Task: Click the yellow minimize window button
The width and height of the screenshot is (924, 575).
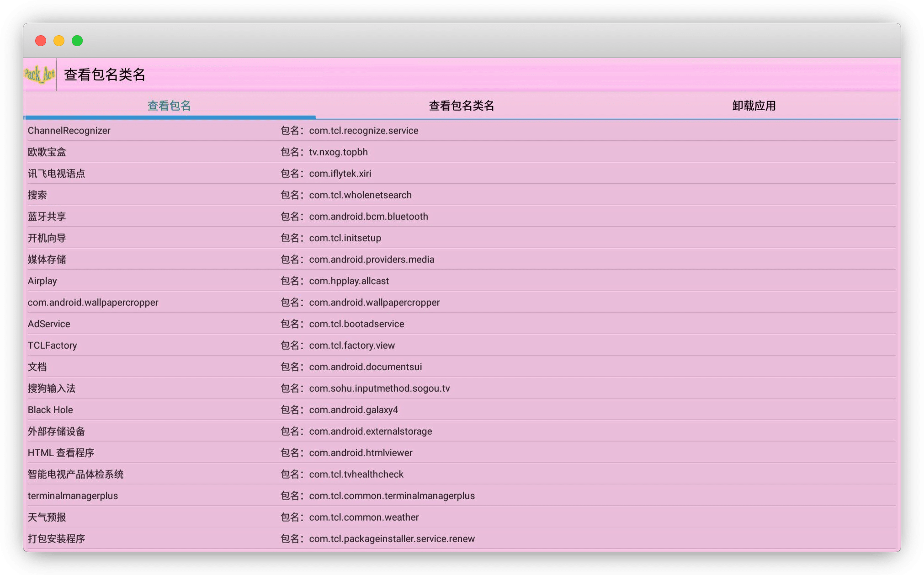Action: pyautogui.click(x=59, y=41)
